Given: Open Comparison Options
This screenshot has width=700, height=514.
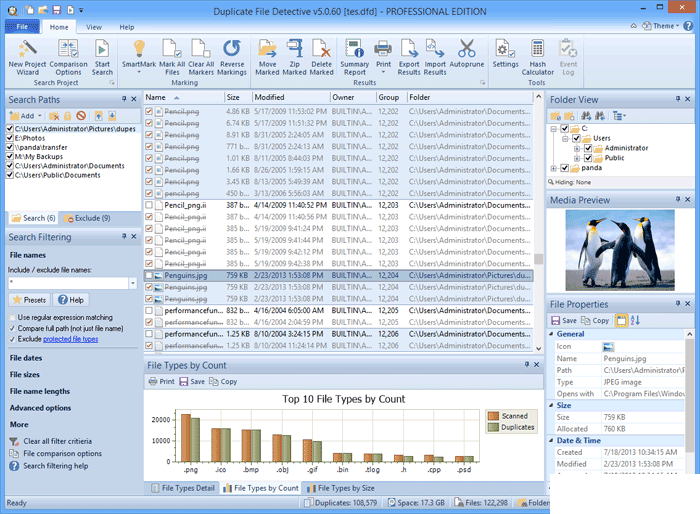Looking at the screenshot, I should pos(68,57).
